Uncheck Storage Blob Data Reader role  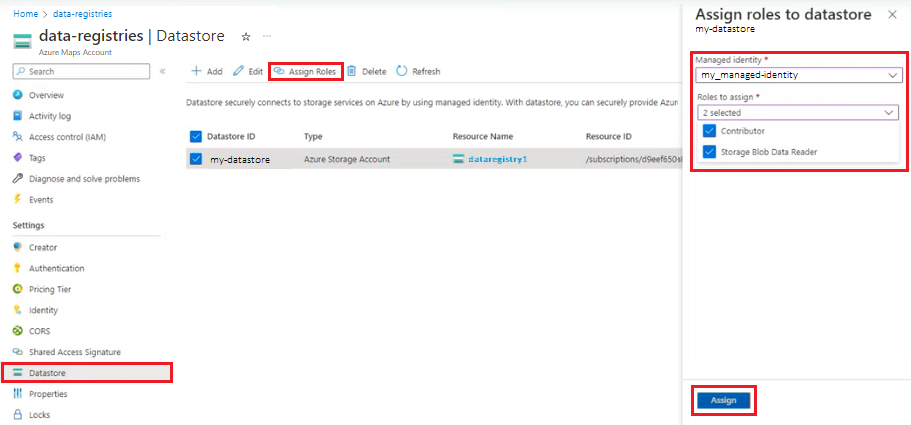tap(709, 152)
